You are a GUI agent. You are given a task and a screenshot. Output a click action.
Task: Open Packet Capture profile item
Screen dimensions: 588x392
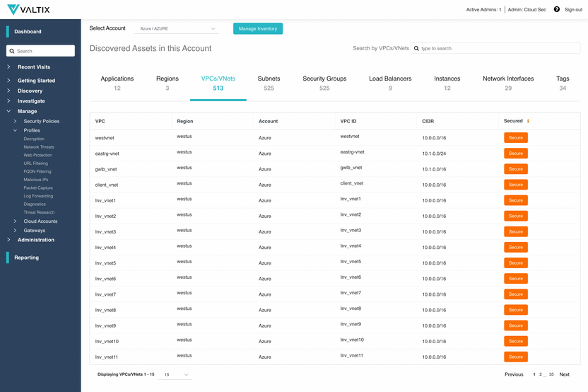tap(38, 188)
